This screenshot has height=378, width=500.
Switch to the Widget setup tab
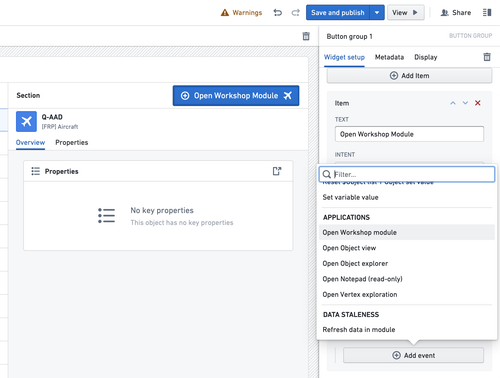pyautogui.click(x=344, y=57)
